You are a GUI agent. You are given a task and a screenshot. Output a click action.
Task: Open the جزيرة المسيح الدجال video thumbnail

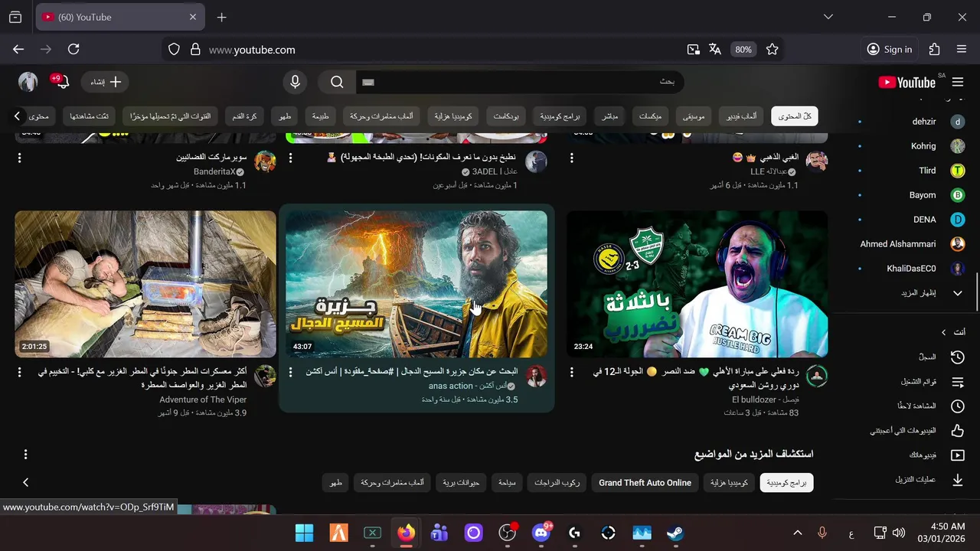[416, 284]
